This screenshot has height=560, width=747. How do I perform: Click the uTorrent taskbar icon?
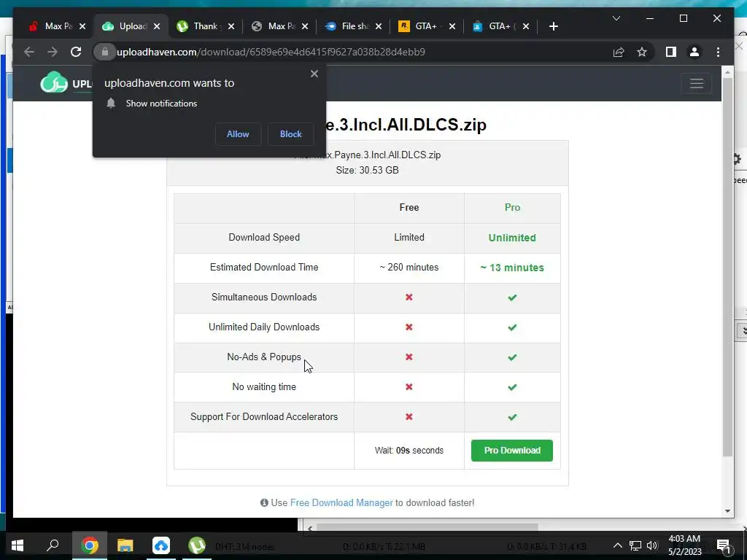(x=196, y=545)
